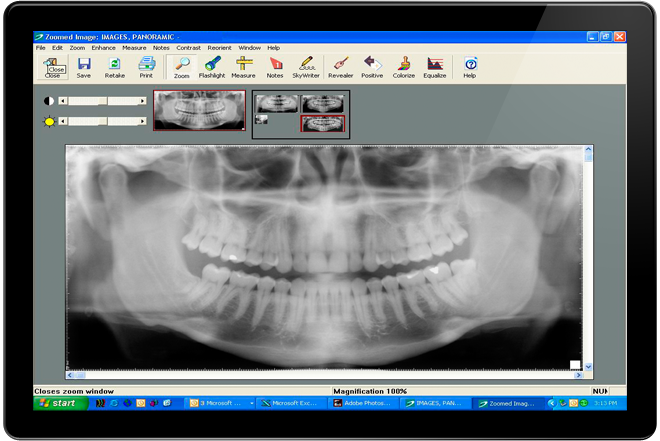Open the Reorient menu

(x=219, y=47)
